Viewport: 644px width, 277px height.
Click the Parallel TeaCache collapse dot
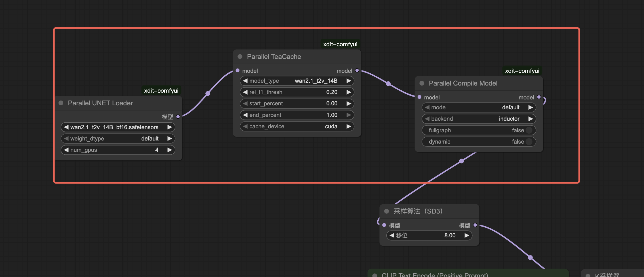point(240,57)
